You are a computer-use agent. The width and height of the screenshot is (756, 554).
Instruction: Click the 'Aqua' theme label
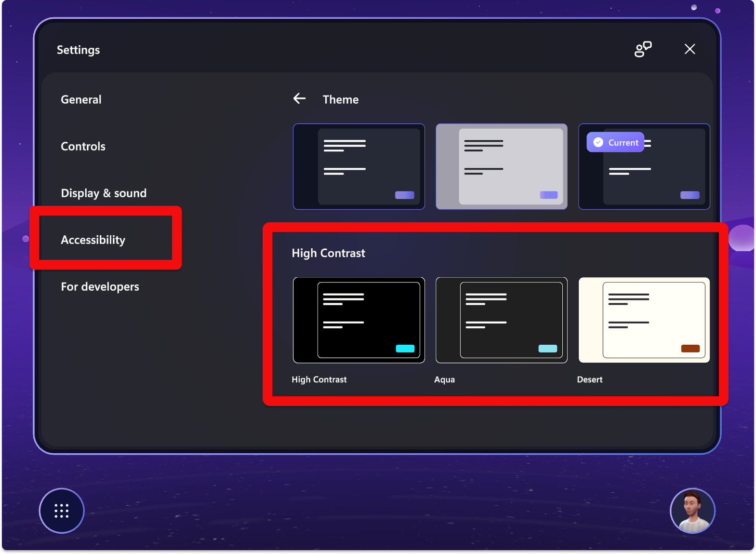click(x=444, y=379)
